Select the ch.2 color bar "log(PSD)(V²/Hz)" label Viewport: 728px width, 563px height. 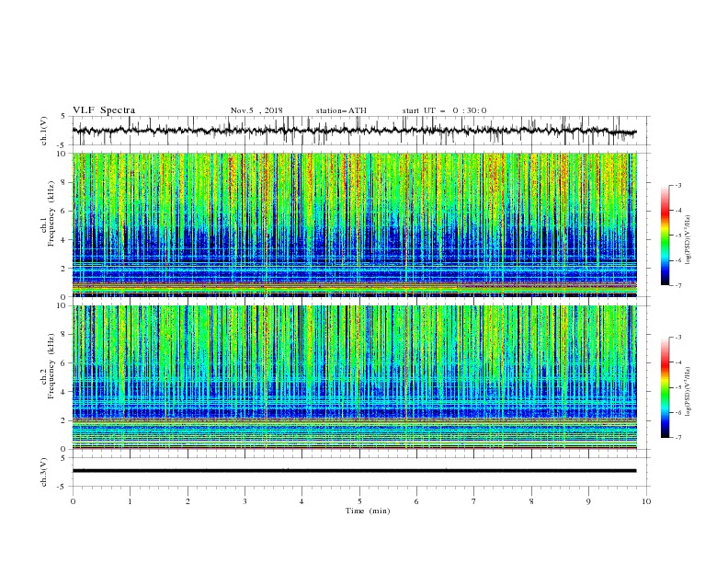[688, 392]
